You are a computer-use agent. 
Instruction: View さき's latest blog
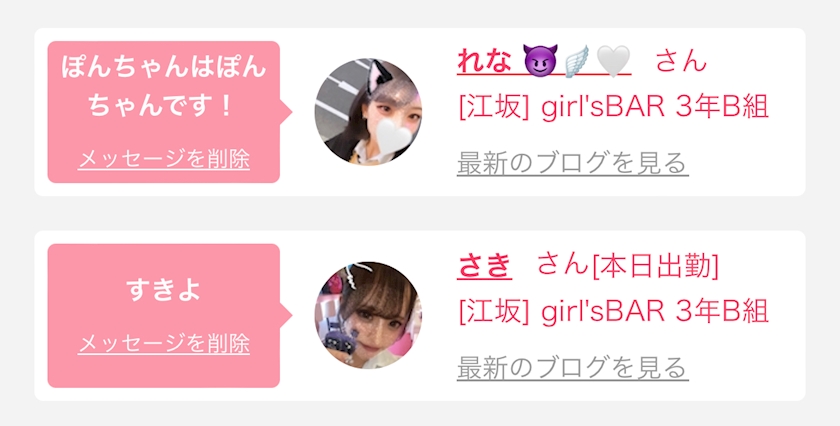click(x=573, y=368)
